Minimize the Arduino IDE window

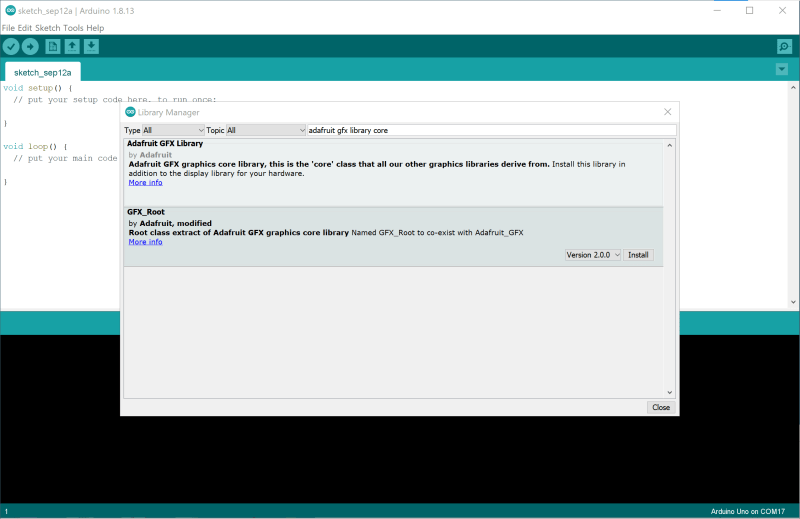(717, 10)
